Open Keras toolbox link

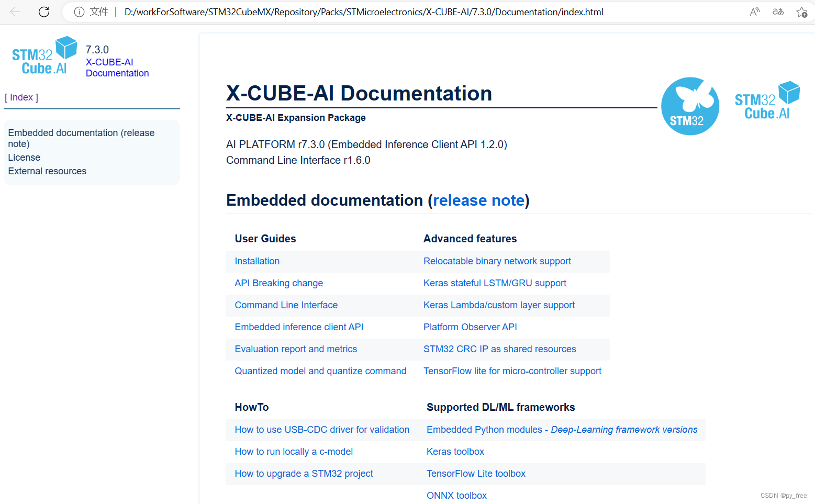455,452
